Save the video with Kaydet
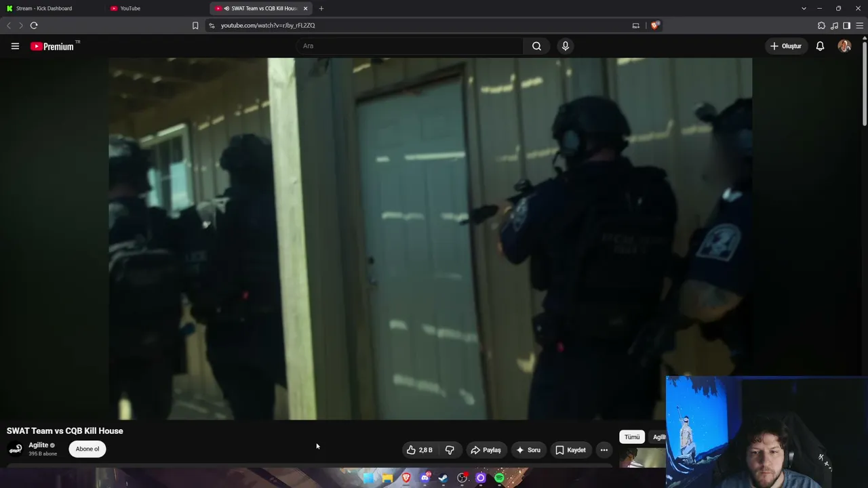The image size is (868, 488). (570, 450)
